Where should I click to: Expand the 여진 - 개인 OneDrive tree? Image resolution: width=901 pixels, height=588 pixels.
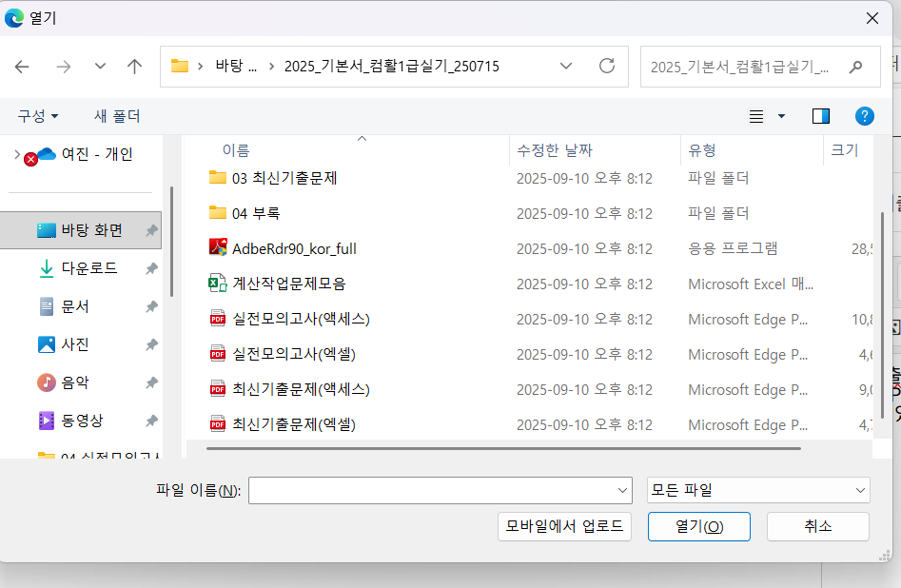pos(17,154)
